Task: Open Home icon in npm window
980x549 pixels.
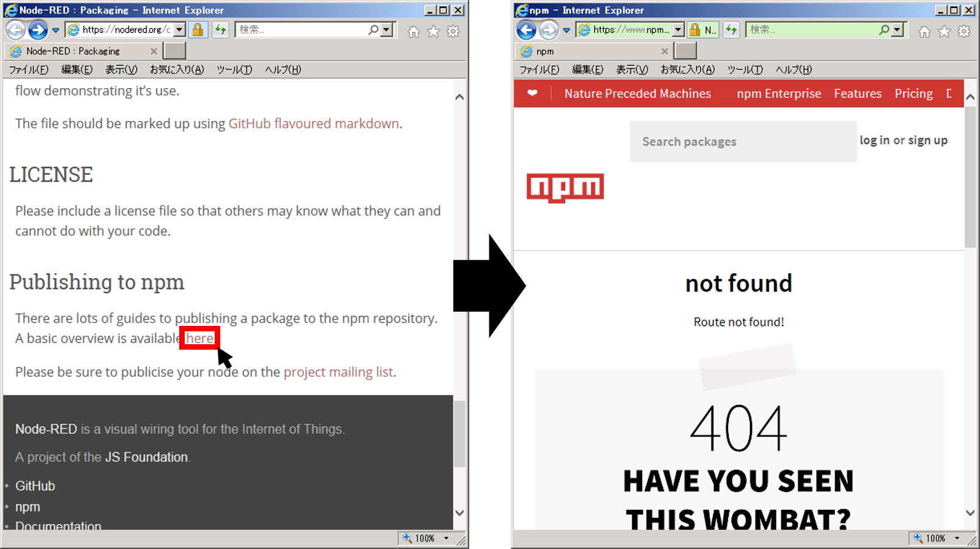Action: tap(925, 32)
